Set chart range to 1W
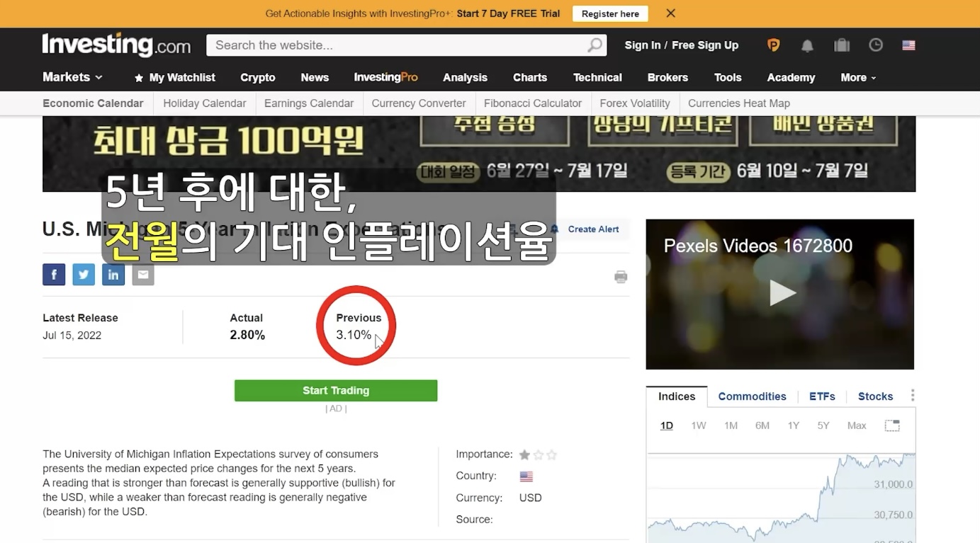 tap(699, 425)
